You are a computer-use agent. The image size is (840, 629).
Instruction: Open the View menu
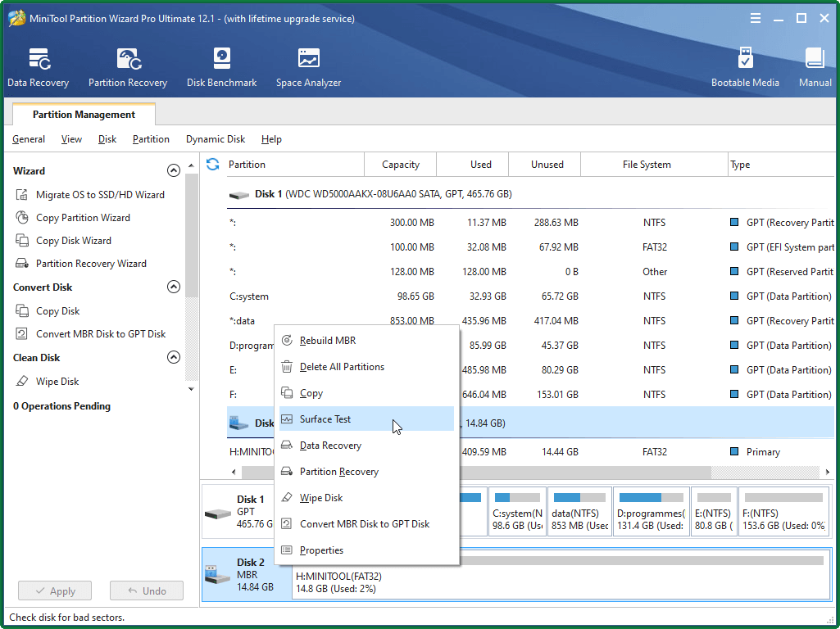[x=71, y=139]
